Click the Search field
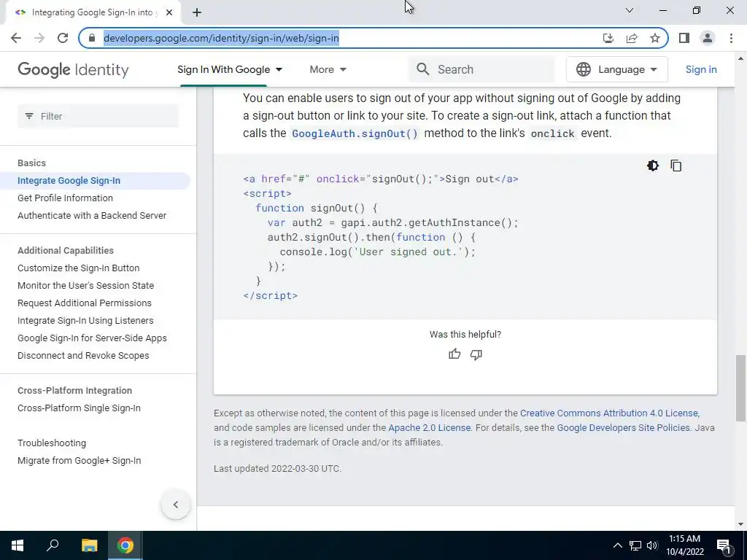Image resolution: width=747 pixels, height=560 pixels. coord(481,69)
